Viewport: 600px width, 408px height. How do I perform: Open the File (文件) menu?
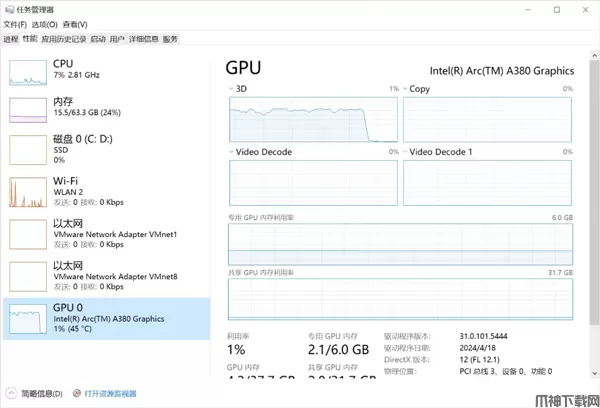pyautogui.click(x=14, y=24)
